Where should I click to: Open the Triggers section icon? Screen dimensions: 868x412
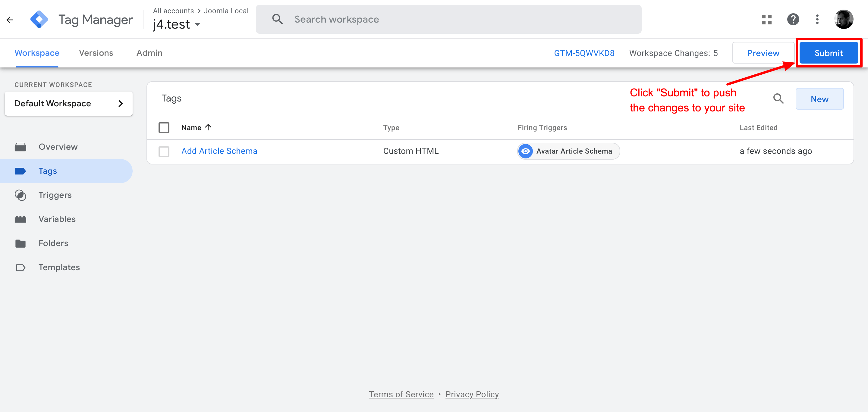click(x=20, y=195)
